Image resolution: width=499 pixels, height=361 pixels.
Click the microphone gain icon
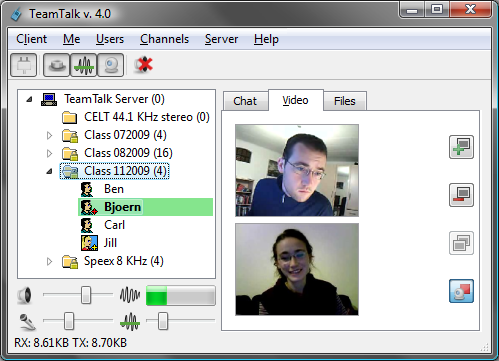(27, 321)
